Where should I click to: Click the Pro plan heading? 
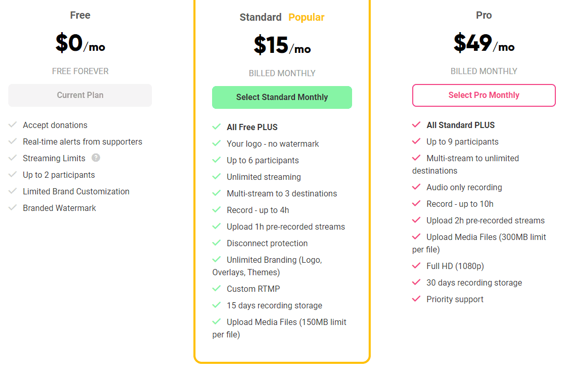click(x=484, y=16)
